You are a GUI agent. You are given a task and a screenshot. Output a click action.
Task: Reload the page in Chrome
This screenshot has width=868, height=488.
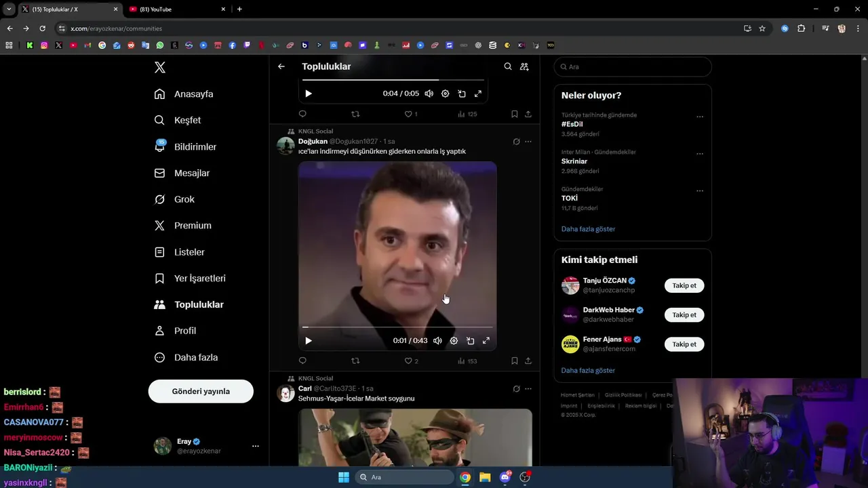pyautogui.click(x=42, y=28)
